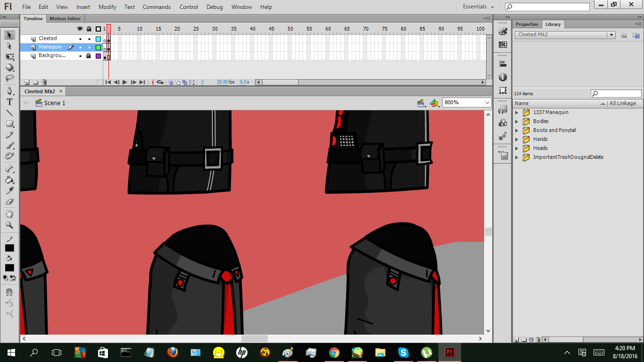Expand the Hands folder
The image size is (644, 362).
coord(517,140)
